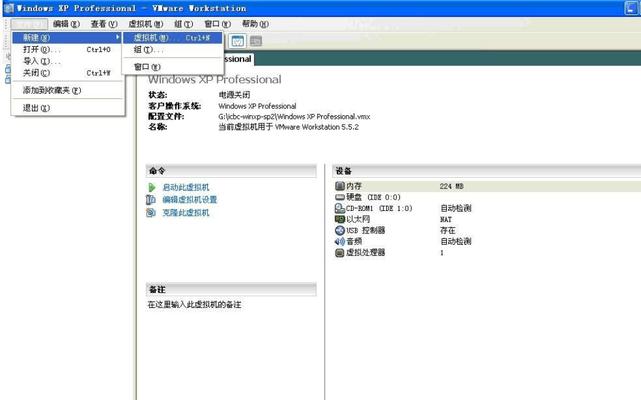Click the large Windows XP Professional heading
641x400 pixels.
point(215,79)
